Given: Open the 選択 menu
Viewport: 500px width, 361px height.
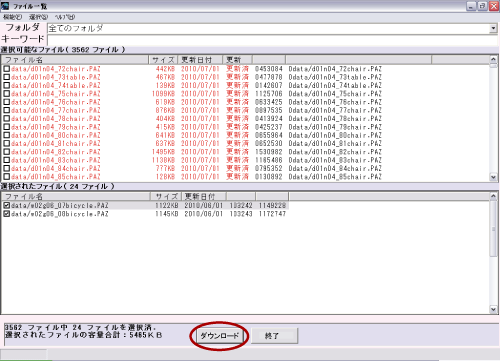Looking at the screenshot, I should tap(38, 17).
